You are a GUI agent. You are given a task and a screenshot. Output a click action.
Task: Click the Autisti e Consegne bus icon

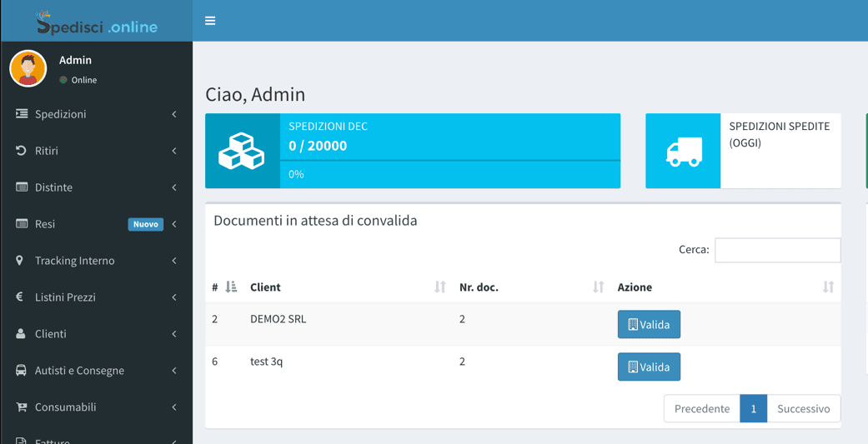coord(21,371)
